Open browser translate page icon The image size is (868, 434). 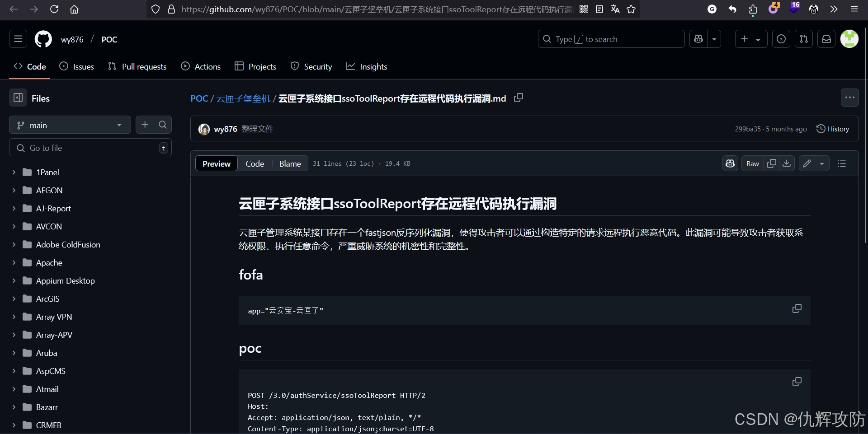[x=615, y=9]
